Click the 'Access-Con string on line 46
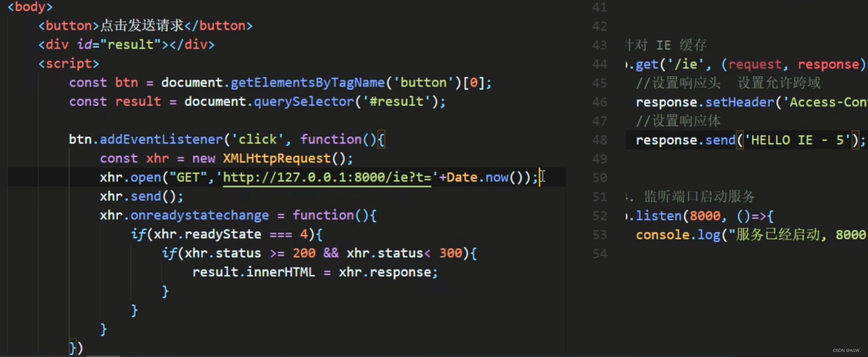 point(825,102)
